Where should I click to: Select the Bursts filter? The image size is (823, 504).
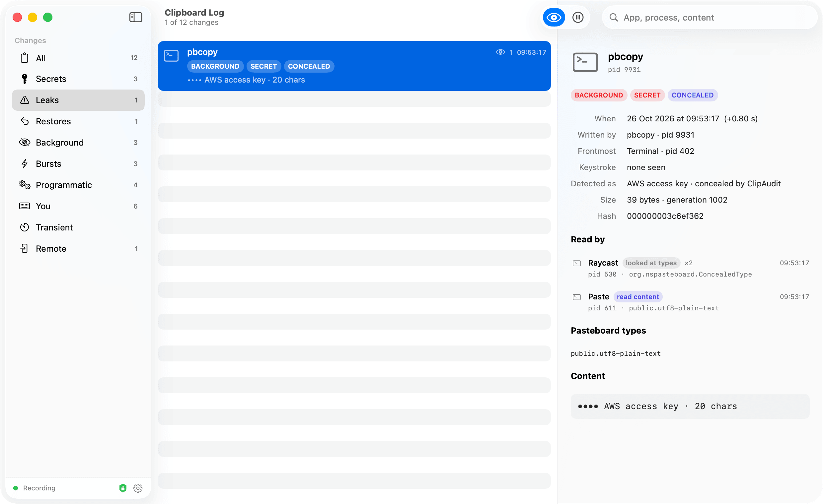click(x=78, y=164)
